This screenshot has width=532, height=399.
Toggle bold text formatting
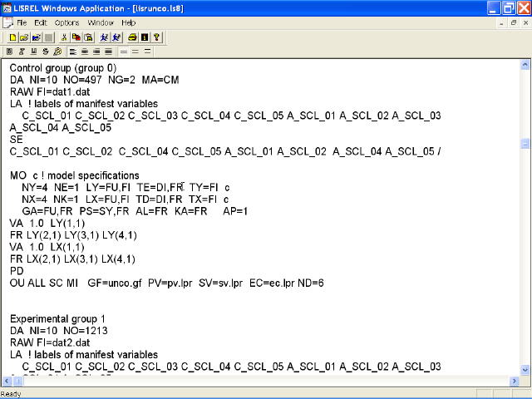[x=10, y=52]
